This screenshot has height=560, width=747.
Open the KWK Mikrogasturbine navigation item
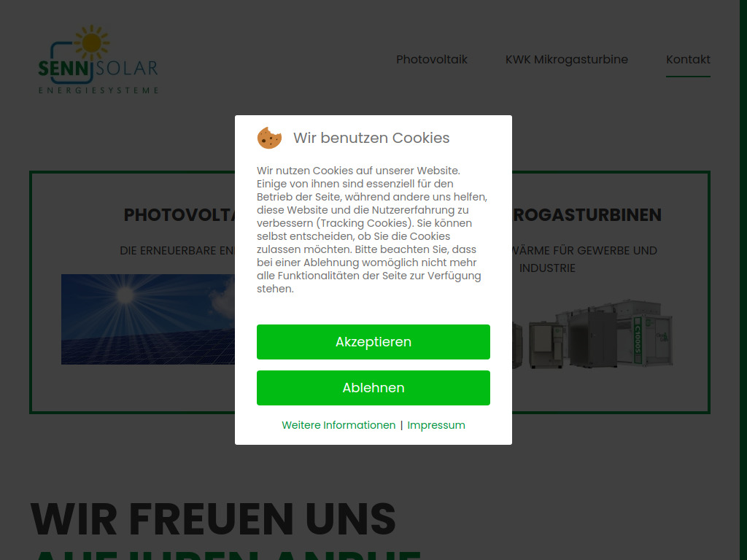(x=567, y=60)
